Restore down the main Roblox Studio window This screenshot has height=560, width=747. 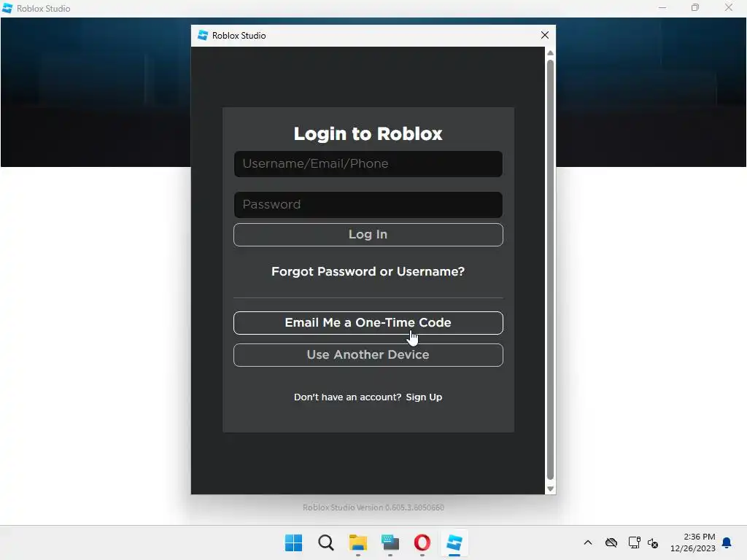[x=695, y=7]
